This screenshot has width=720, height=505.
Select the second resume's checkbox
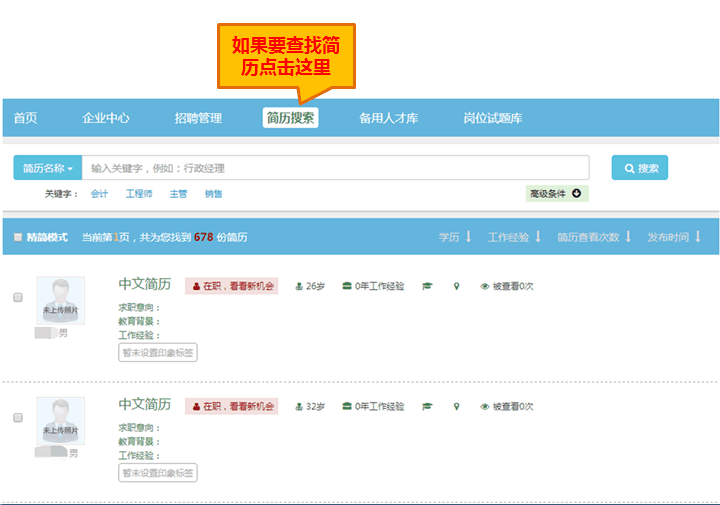click(x=18, y=417)
